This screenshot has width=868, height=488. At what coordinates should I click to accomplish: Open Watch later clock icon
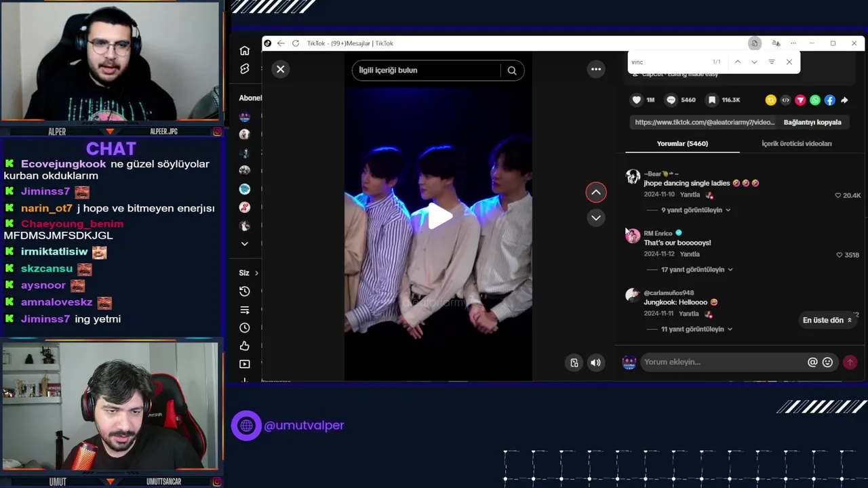pos(245,328)
